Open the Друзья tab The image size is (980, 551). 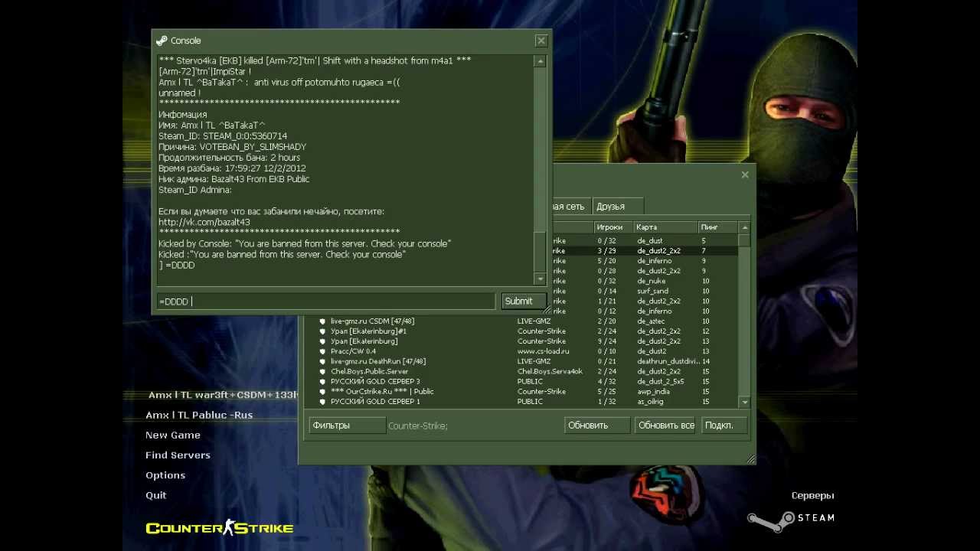[x=618, y=207]
